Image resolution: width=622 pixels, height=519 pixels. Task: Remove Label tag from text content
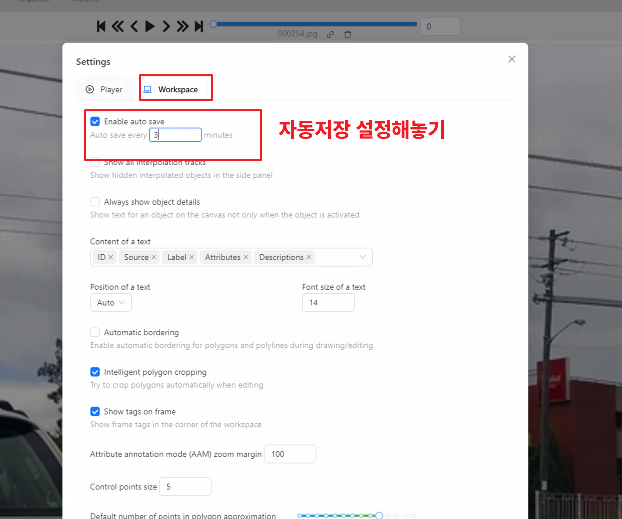coord(192,257)
